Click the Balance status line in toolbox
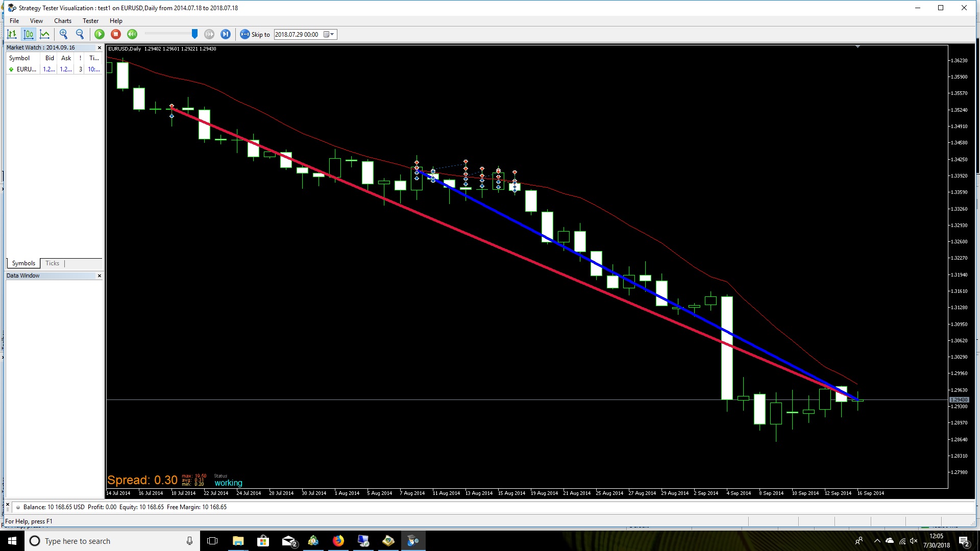980x551 pixels. click(125, 507)
